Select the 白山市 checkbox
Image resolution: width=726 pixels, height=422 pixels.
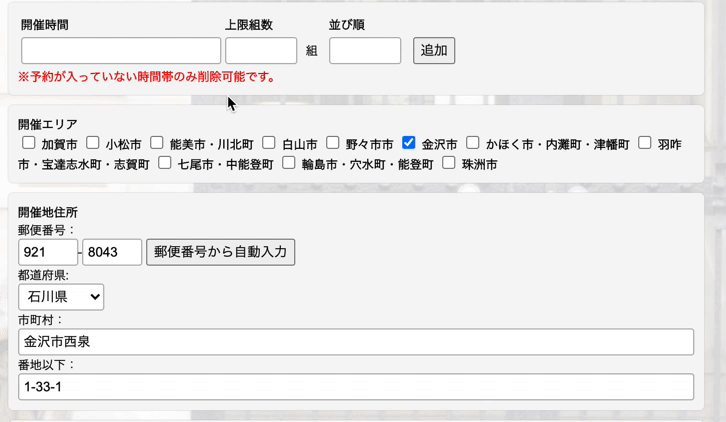pyautogui.click(x=269, y=143)
